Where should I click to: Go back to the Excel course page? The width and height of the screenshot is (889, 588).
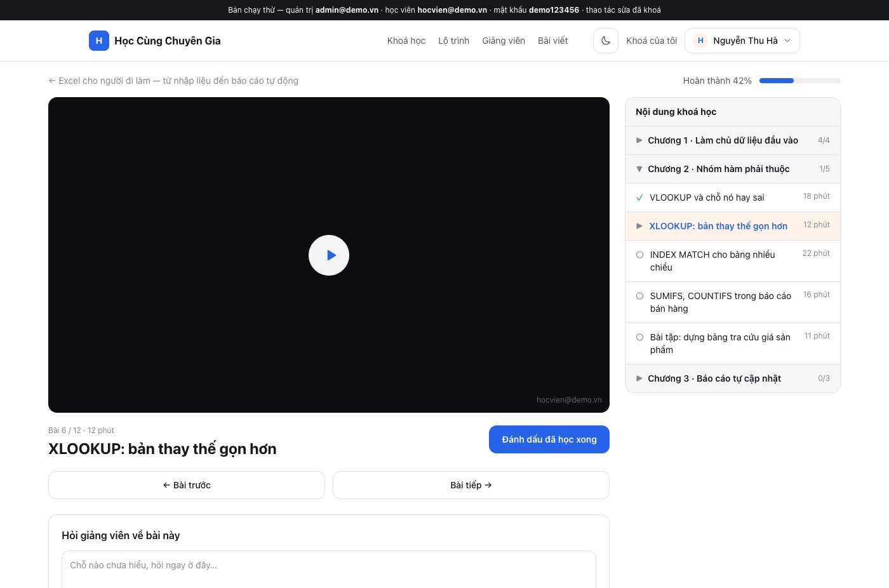pyautogui.click(x=173, y=81)
